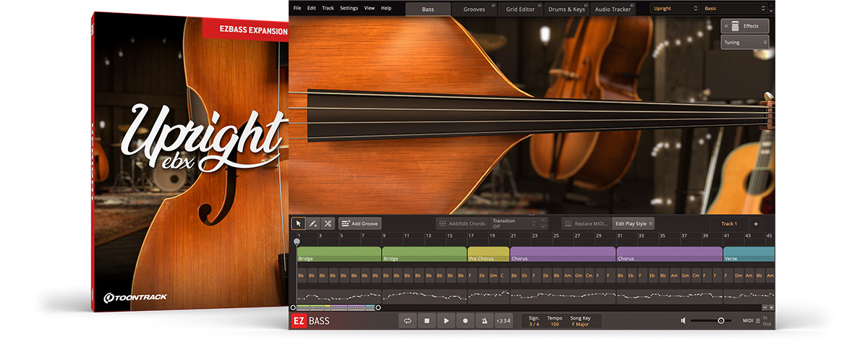Select the arrow pointer tool
Image resolution: width=868 pixels, height=353 pixels.
298,224
